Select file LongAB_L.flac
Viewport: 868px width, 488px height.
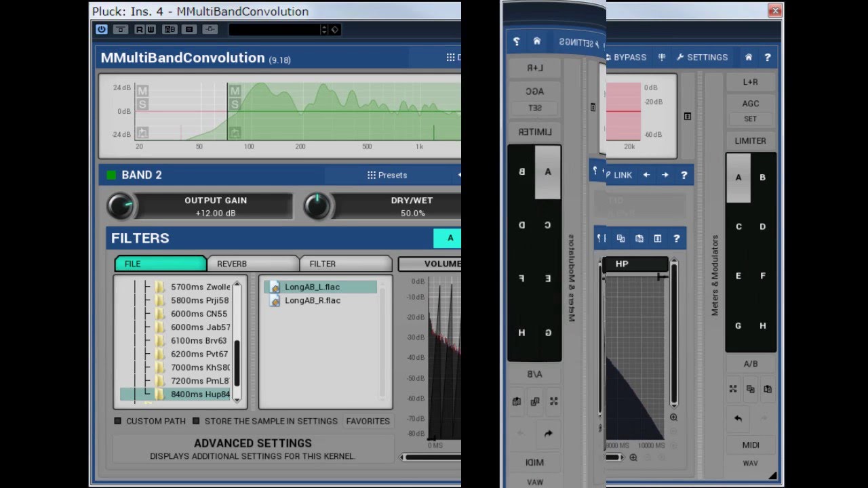pyautogui.click(x=321, y=287)
